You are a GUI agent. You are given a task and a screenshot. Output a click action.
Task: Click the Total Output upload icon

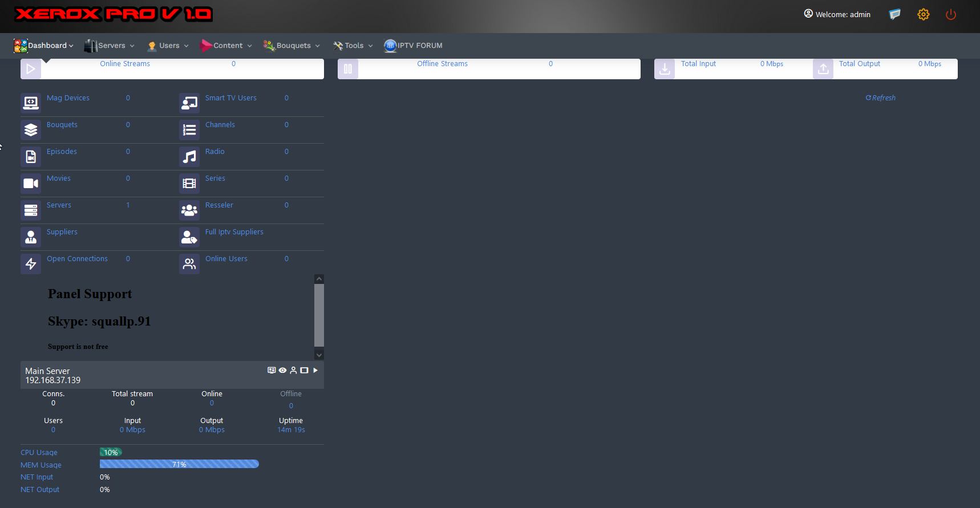point(823,69)
